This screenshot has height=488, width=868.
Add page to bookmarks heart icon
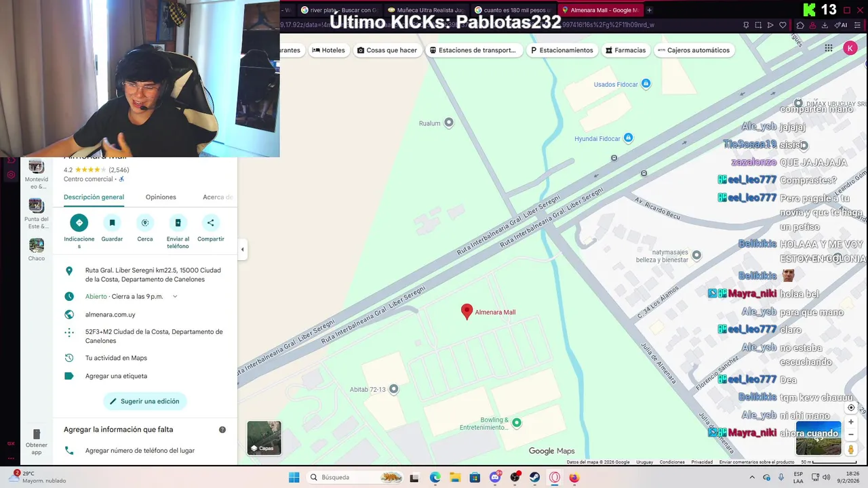coord(783,25)
